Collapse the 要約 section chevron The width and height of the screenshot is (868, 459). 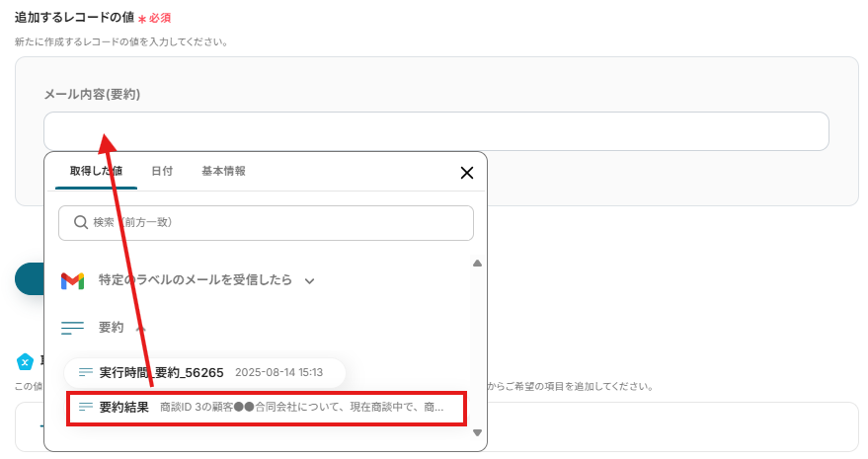(x=140, y=328)
